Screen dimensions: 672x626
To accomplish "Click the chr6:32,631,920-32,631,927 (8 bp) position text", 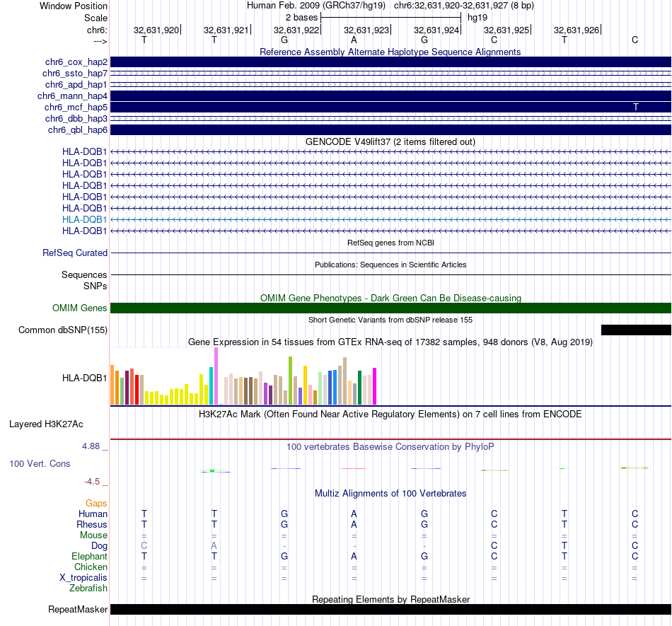I will pyautogui.click(x=464, y=6).
